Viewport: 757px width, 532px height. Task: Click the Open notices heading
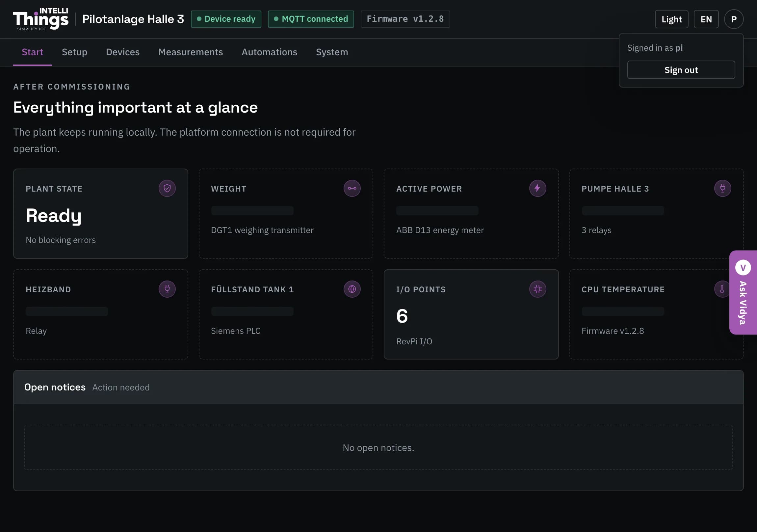click(x=55, y=387)
